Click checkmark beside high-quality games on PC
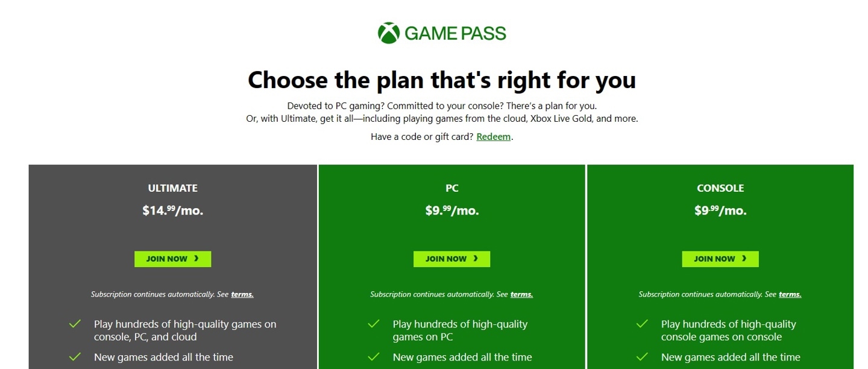Viewport: 868px width, 369px height. (x=374, y=324)
